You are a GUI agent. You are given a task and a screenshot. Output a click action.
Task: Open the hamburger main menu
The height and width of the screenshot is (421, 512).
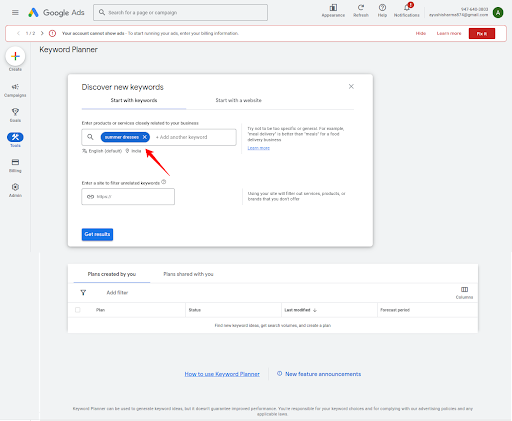15,13
